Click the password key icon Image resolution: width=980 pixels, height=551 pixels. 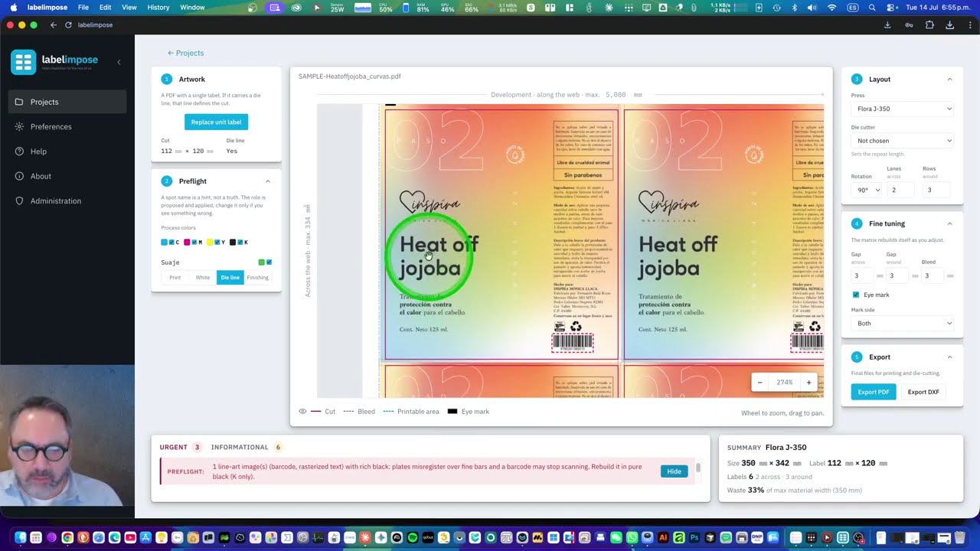[909, 24]
